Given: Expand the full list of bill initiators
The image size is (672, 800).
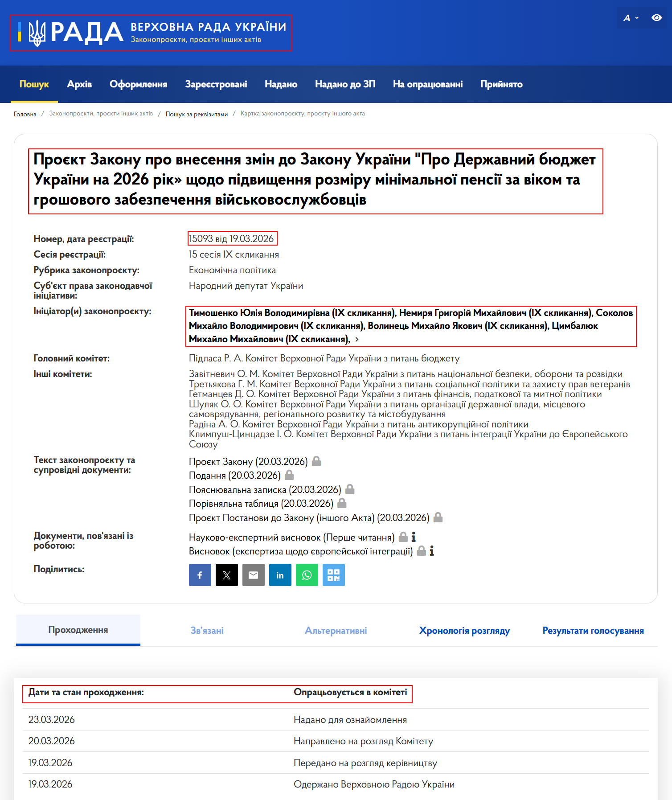Looking at the screenshot, I should point(357,340).
